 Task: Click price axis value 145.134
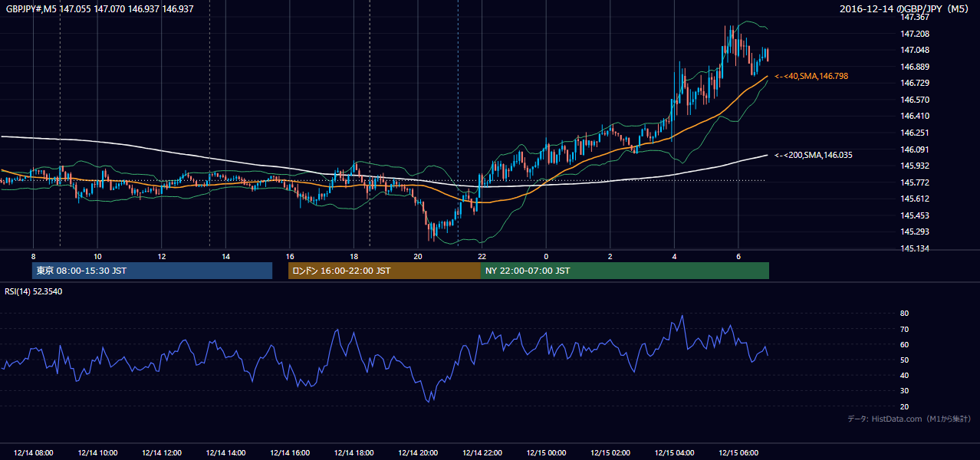(x=915, y=248)
